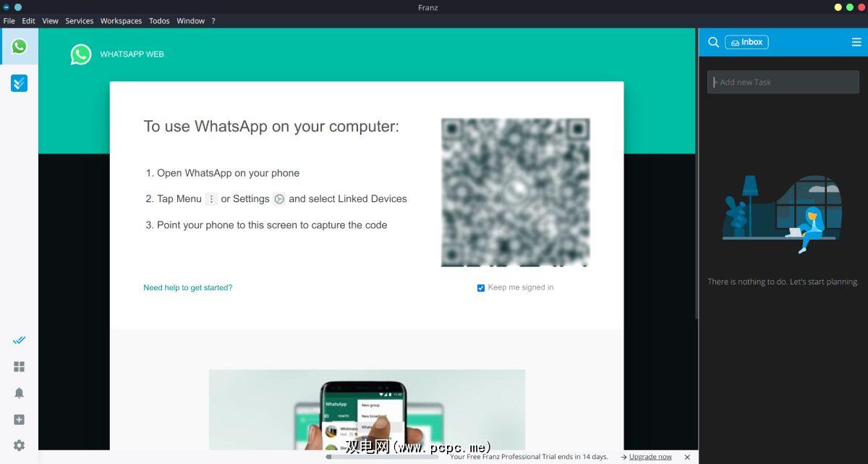
Task: Click the blurred QR code image
Action: pos(516,193)
